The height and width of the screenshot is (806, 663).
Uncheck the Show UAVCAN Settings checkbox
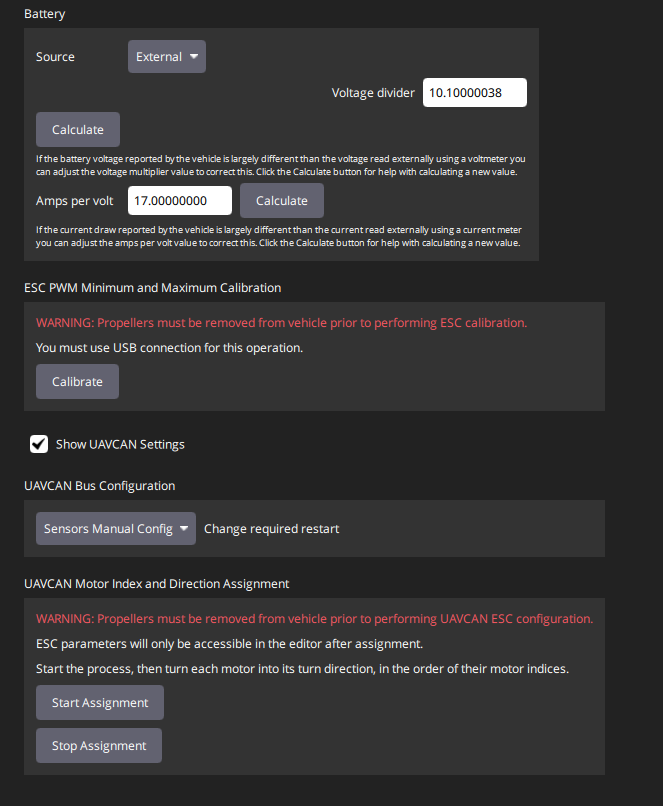pyautogui.click(x=40, y=444)
